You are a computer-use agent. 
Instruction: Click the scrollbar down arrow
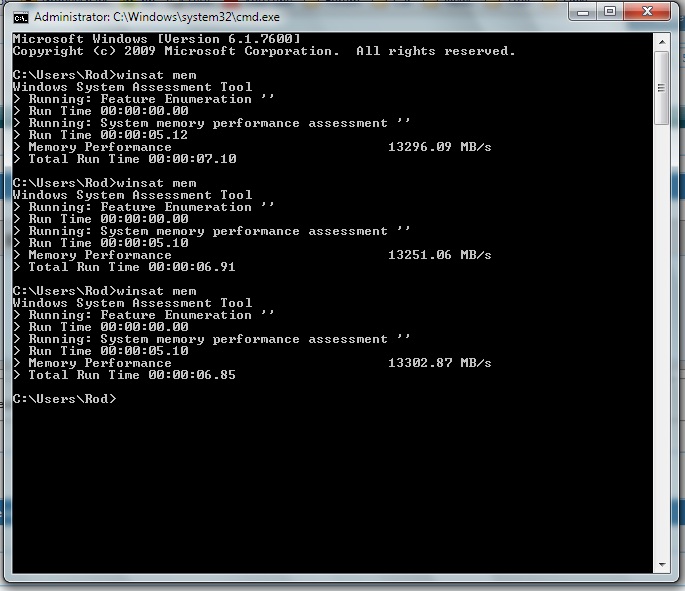click(662, 564)
